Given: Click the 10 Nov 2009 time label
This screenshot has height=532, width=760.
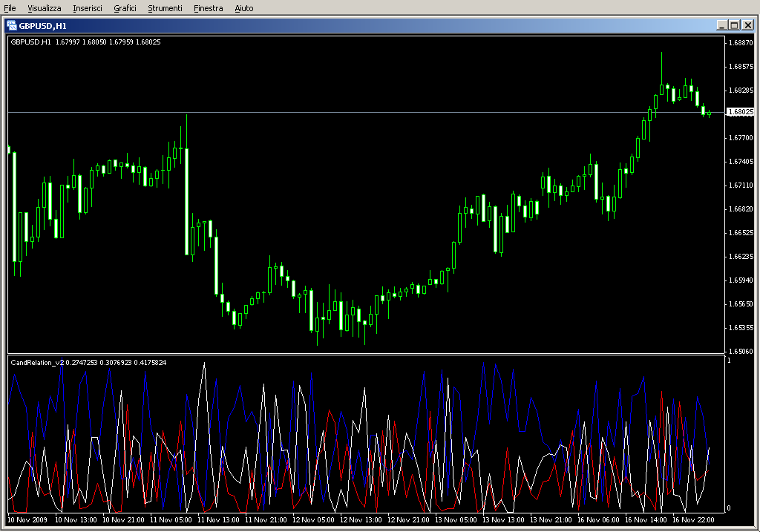Looking at the screenshot, I should pos(27,520).
